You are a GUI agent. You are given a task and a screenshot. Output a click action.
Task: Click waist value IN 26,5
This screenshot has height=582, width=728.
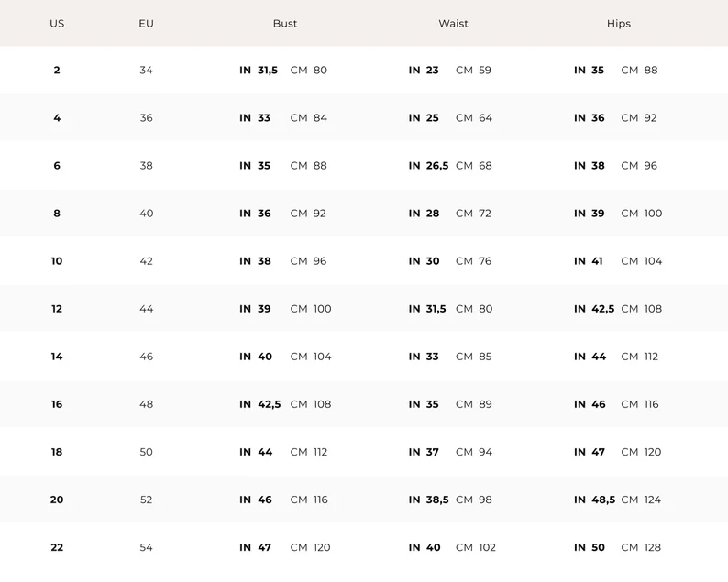pyautogui.click(x=429, y=166)
